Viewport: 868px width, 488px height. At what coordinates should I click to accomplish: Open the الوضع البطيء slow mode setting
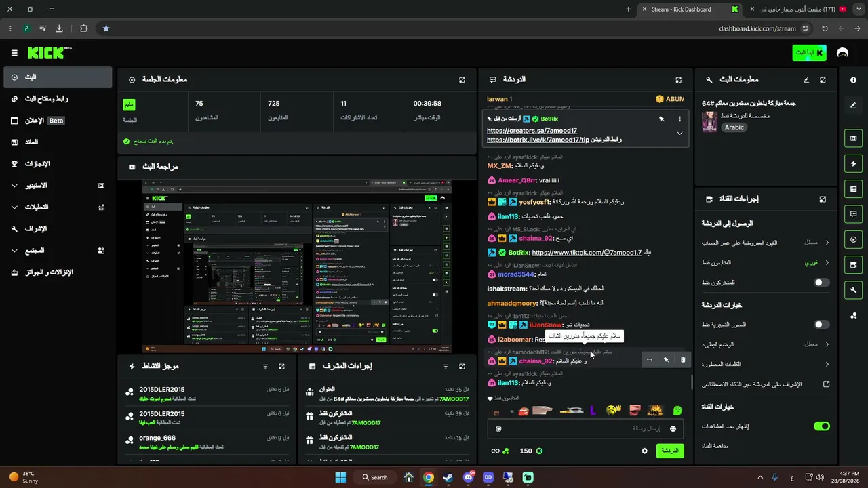pos(766,344)
